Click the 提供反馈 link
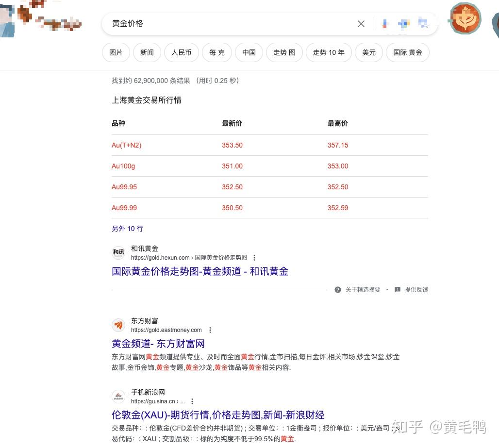The height and width of the screenshot is (448, 499). click(416, 290)
